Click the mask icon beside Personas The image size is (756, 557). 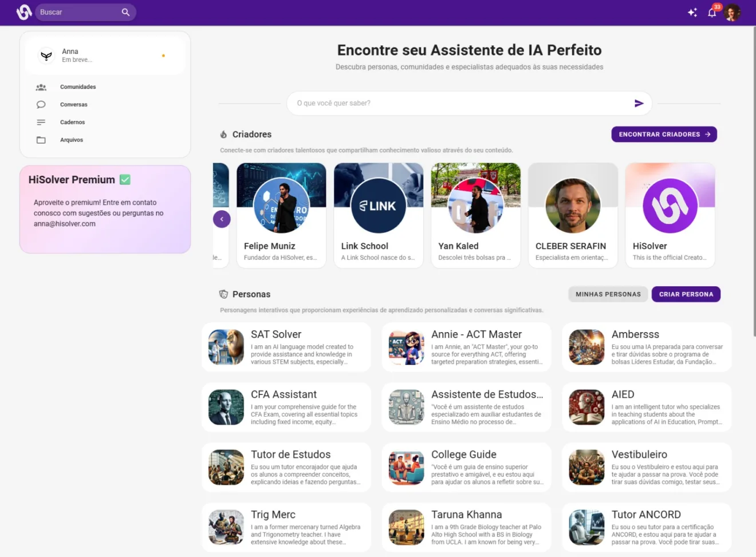(x=223, y=294)
